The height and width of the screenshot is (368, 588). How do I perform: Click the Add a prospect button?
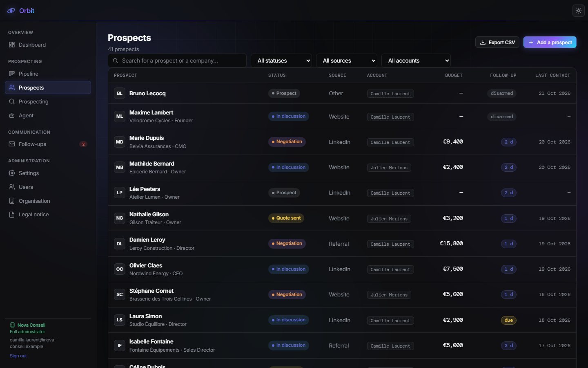tap(550, 43)
